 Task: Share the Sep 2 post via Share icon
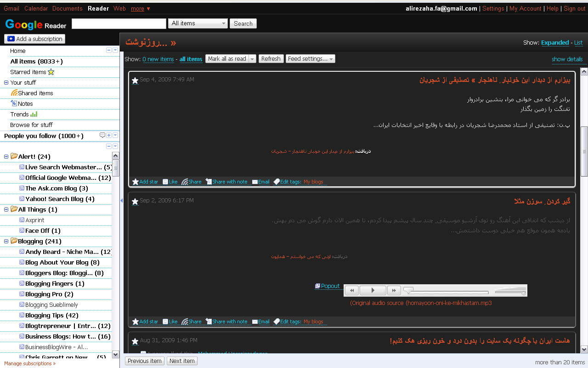[x=192, y=322]
